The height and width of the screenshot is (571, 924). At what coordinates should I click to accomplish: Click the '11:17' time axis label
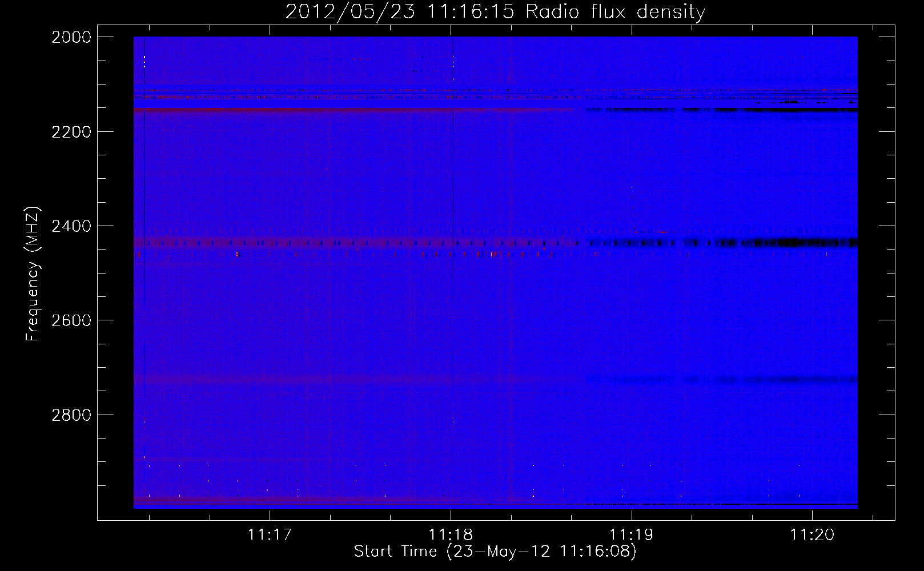pyautogui.click(x=270, y=534)
